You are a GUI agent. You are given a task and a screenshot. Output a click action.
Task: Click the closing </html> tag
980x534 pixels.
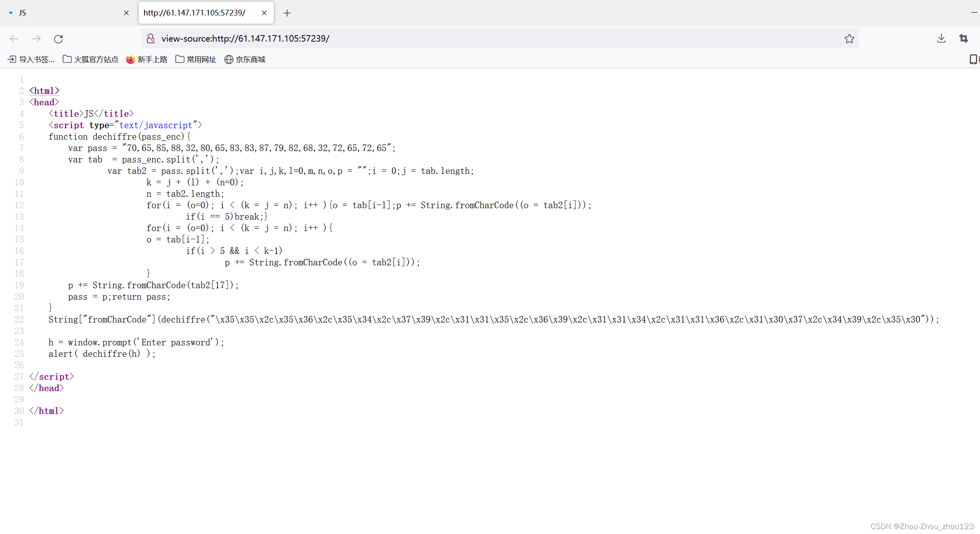(47, 411)
